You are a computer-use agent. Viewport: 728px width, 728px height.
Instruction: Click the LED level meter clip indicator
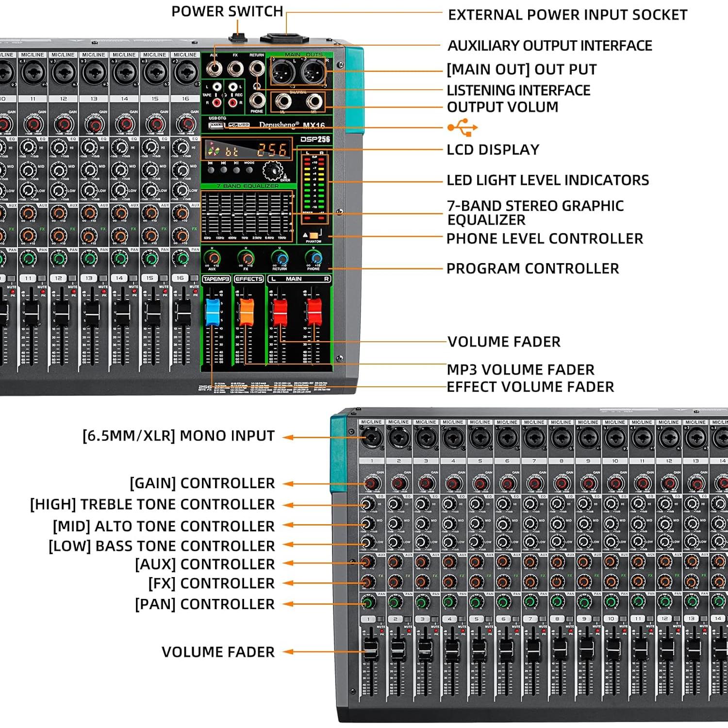pyautogui.click(x=307, y=159)
